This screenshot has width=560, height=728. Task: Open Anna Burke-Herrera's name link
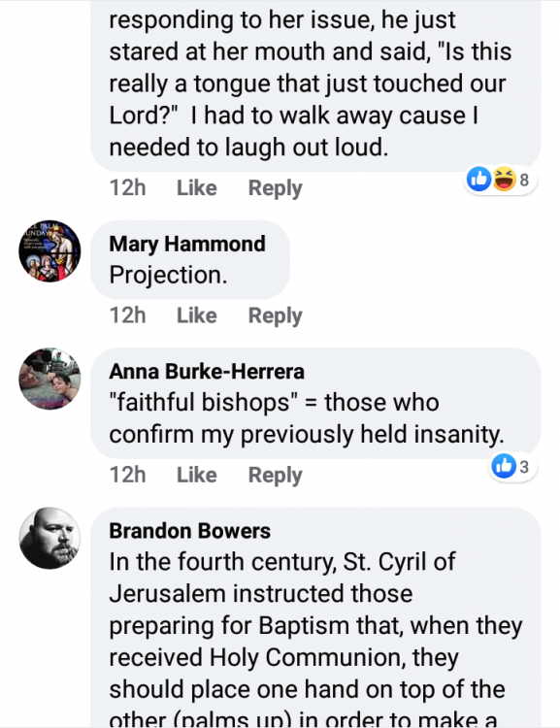click(207, 372)
